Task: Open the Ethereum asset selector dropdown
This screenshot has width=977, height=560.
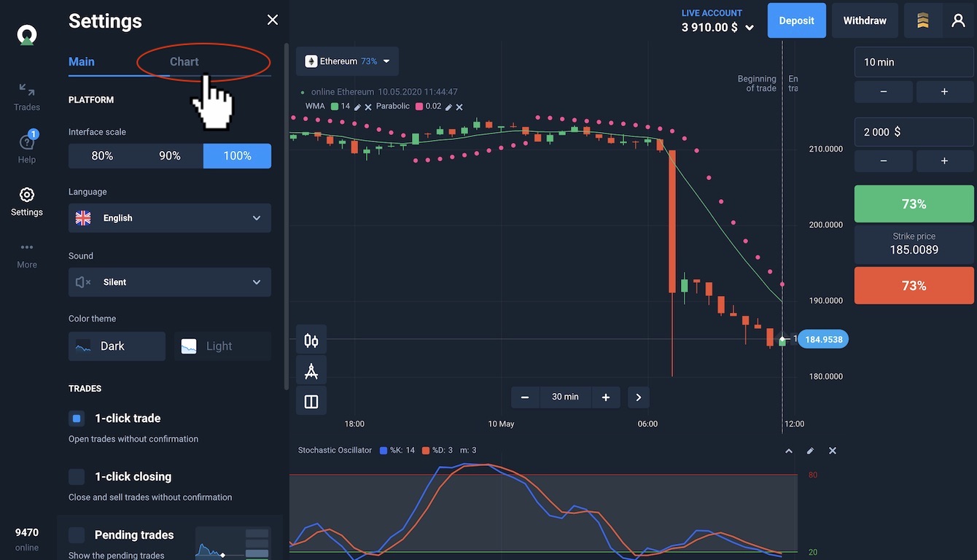Action: tap(347, 61)
